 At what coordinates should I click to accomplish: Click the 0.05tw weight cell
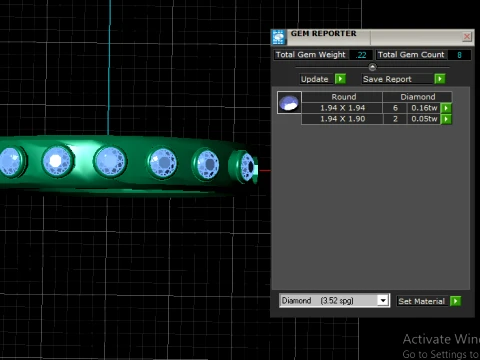tap(424, 119)
